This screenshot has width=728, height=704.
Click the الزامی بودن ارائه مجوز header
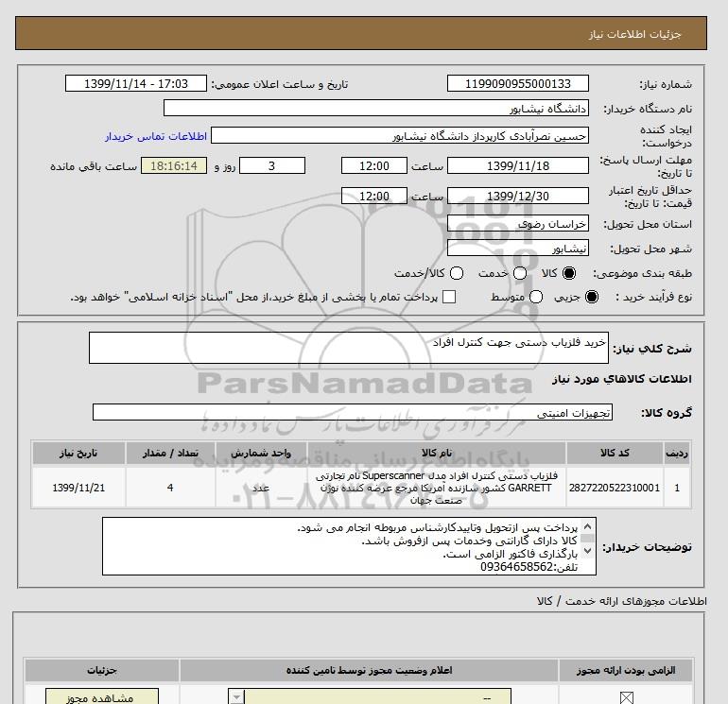click(626, 671)
